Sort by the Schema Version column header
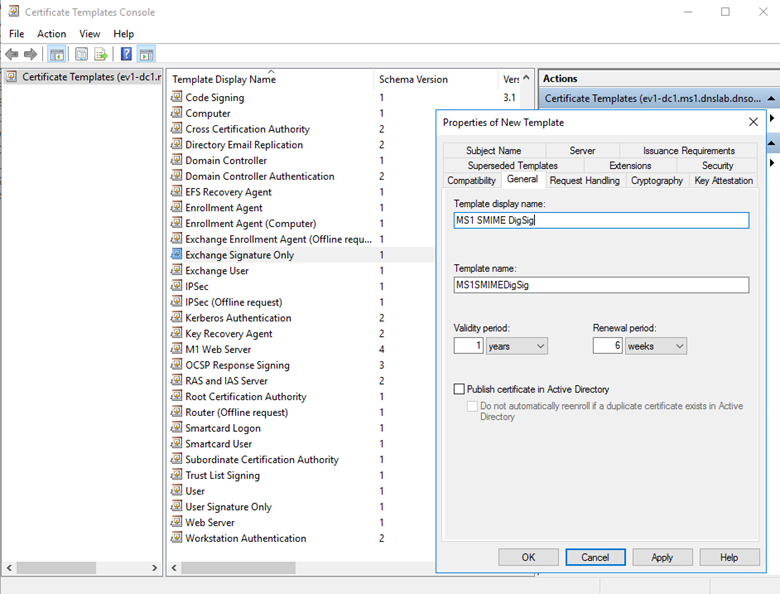Viewport: 780px width, 594px height. click(413, 79)
